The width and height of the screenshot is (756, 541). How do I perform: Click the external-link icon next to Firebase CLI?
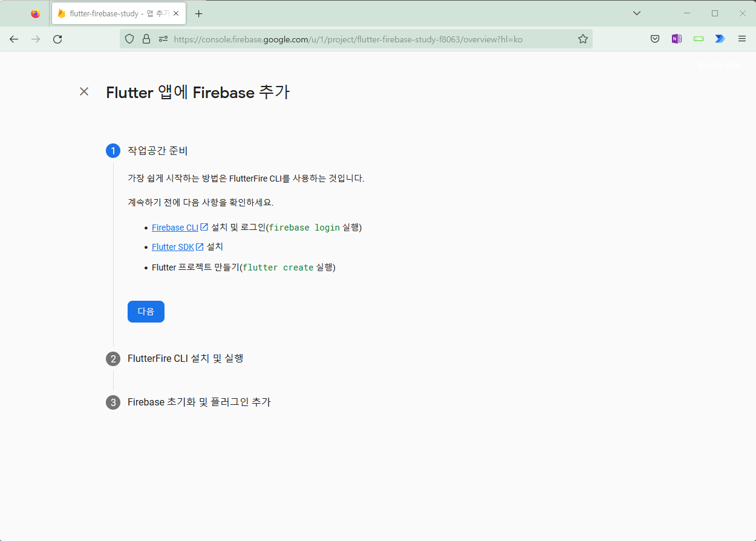(204, 228)
